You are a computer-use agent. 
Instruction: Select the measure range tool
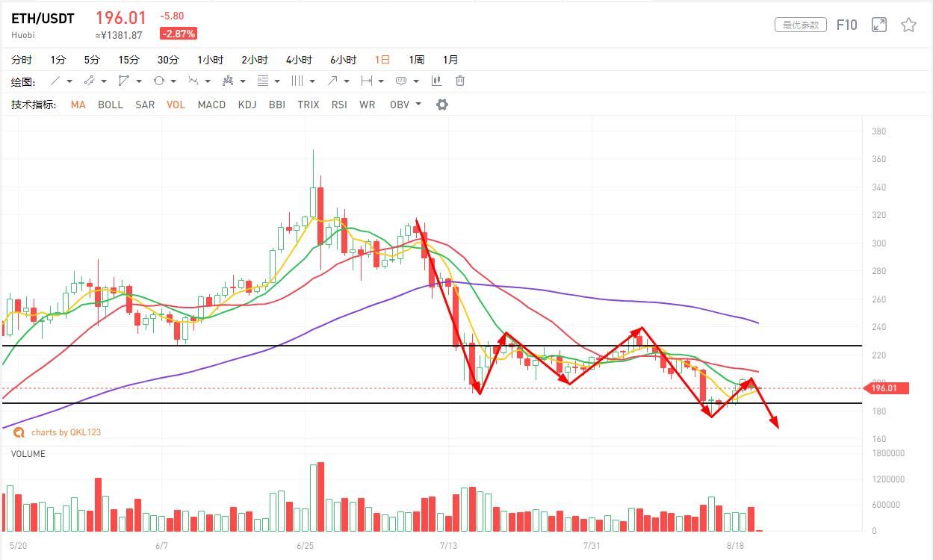click(x=366, y=81)
